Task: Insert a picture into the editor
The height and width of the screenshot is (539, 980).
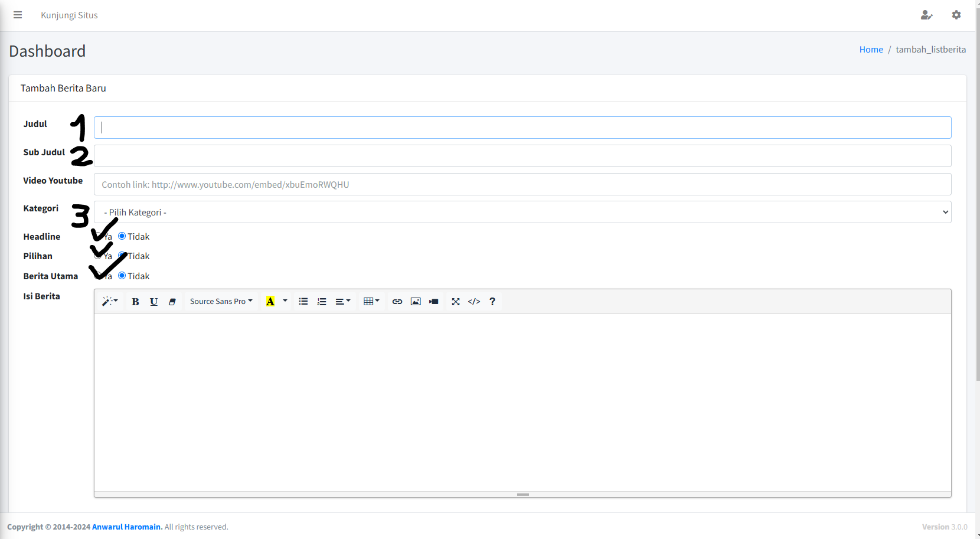Action: click(x=416, y=301)
